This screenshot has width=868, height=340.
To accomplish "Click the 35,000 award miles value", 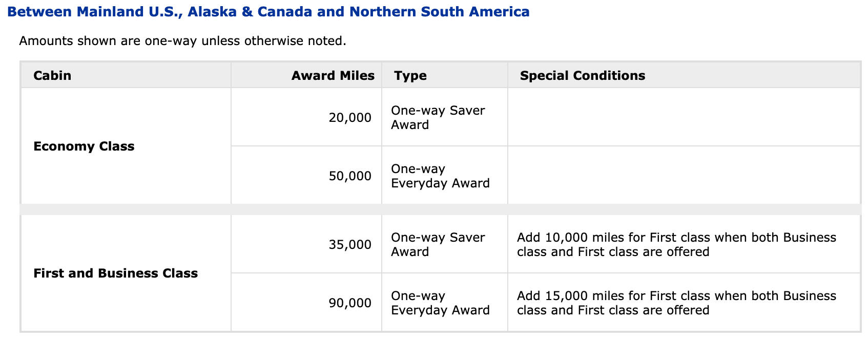I will coord(350,245).
